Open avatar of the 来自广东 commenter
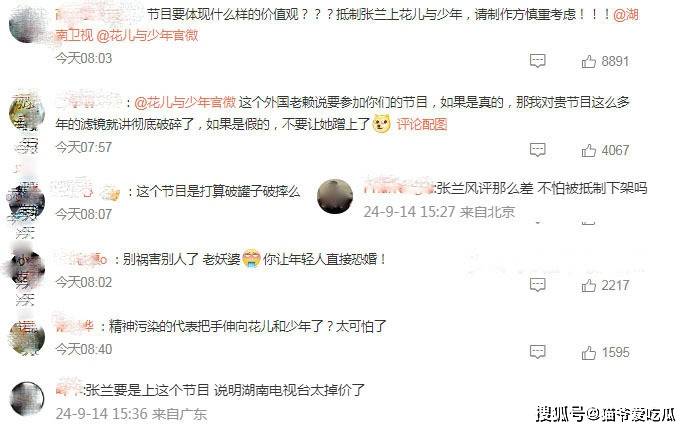The width and height of the screenshot is (690, 431). (x=26, y=399)
